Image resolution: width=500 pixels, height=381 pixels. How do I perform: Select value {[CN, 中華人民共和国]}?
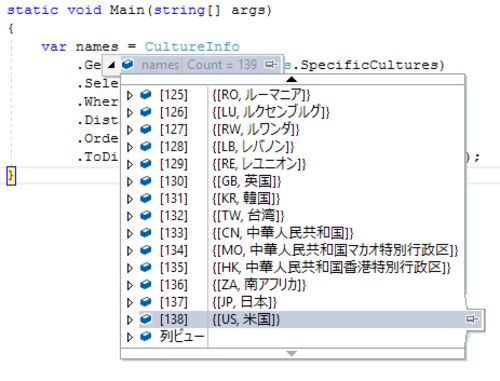(x=283, y=233)
